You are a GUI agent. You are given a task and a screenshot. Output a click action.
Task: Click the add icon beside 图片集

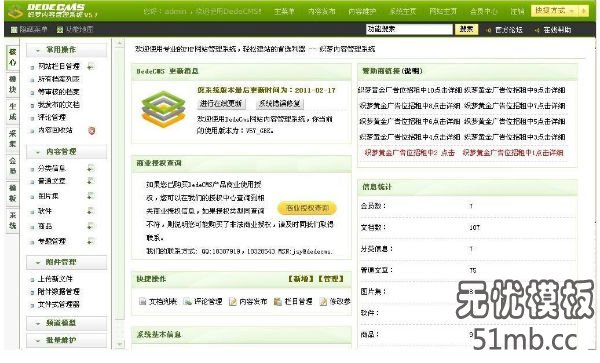[90, 196]
